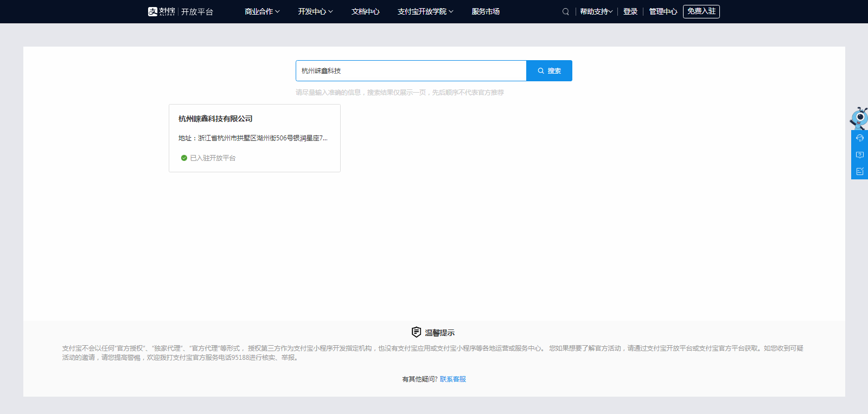Screen dimensions: 868x414
Task: Click the 开放平台 text in header
Action: pos(197,12)
